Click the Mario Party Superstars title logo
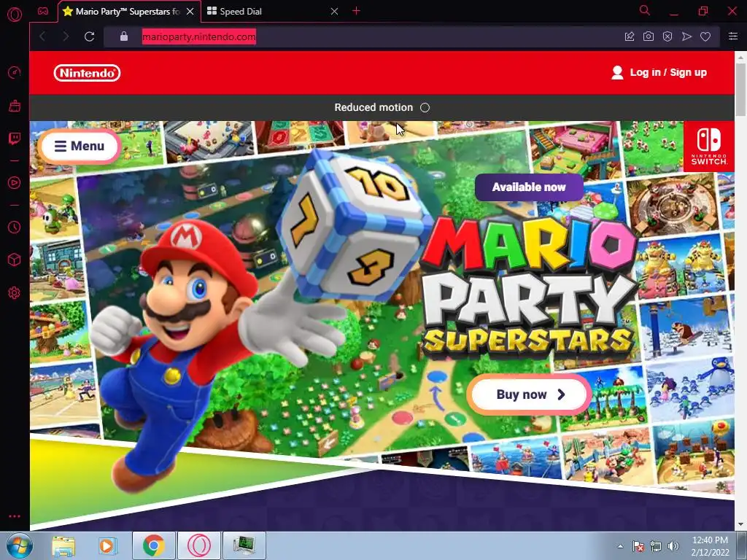 click(x=529, y=289)
